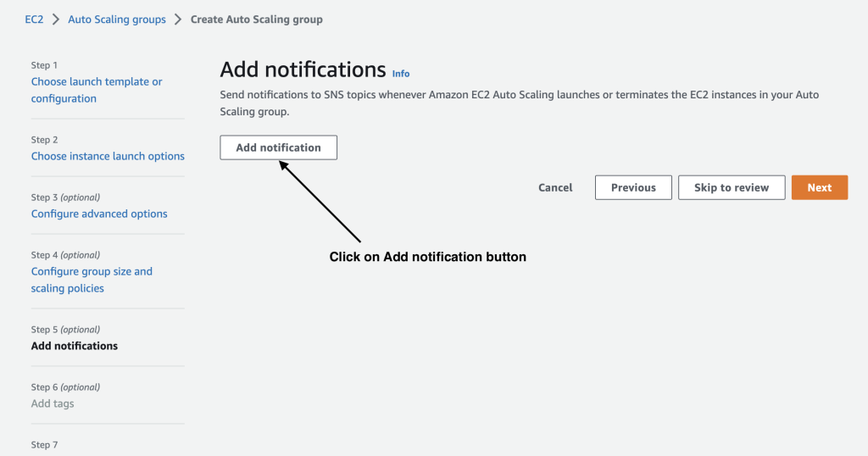
Task: Click the Create Auto Scaling group breadcrumb
Action: coord(256,19)
